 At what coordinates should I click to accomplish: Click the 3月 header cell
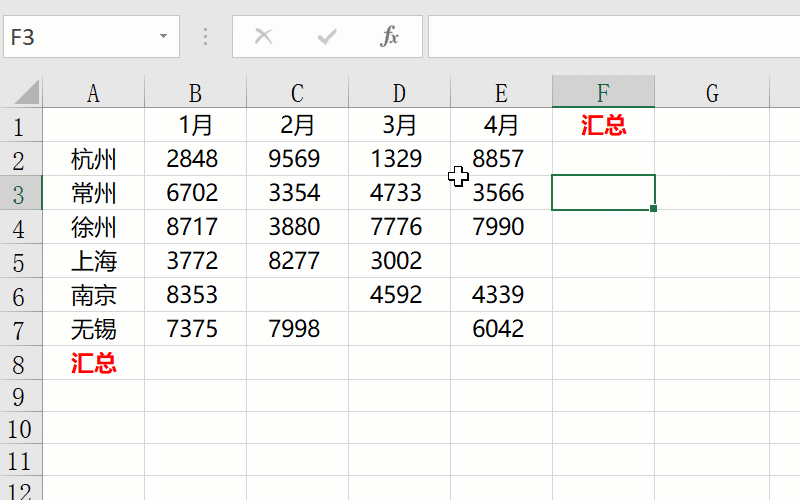[399, 125]
